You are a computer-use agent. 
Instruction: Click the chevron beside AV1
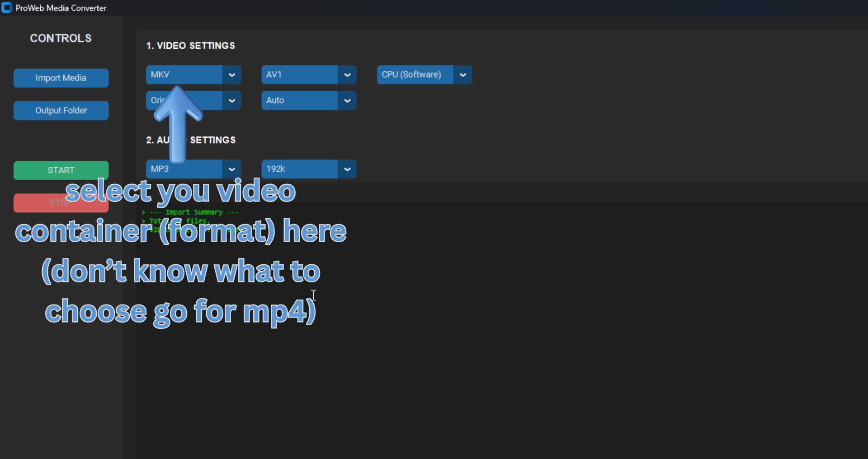[347, 75]
